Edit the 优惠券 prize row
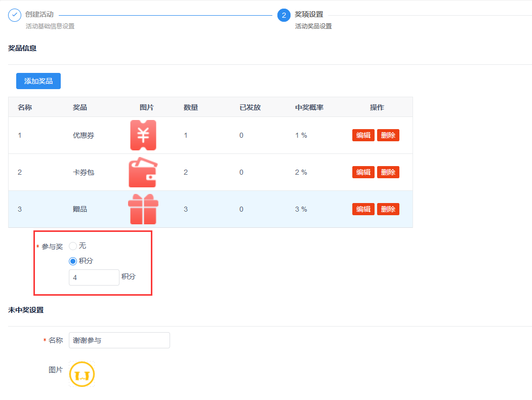 [363, 135]
